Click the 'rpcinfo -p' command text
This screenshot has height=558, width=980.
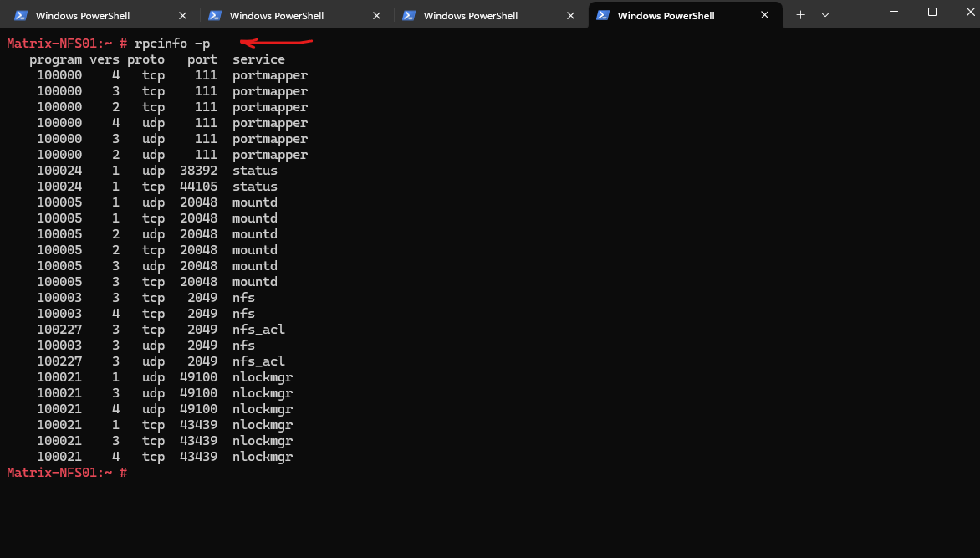coord(172,44)
